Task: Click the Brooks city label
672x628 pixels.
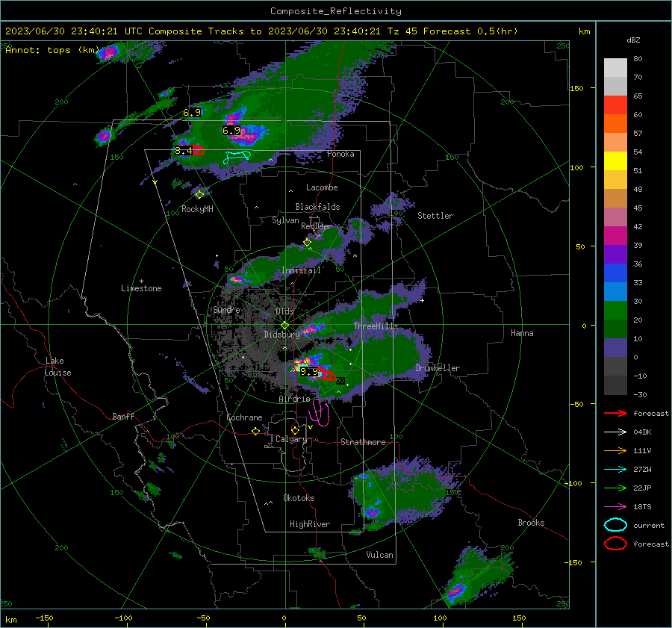Action: [531, 523]
